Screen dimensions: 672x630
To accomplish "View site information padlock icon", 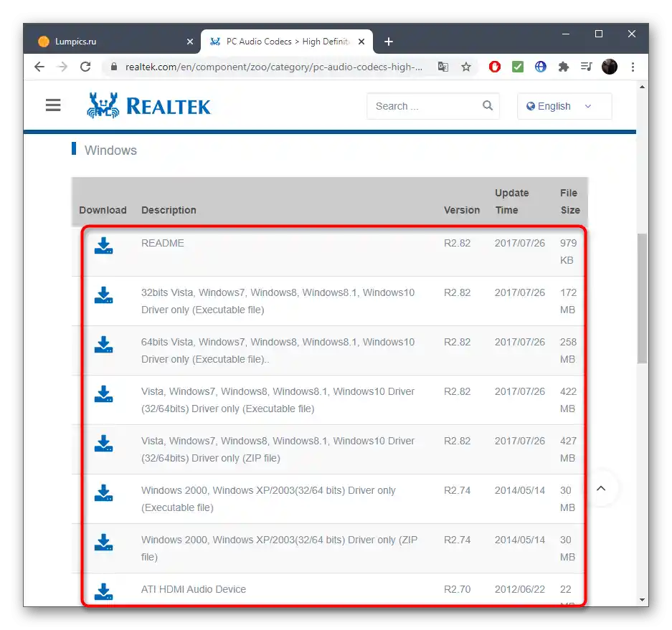I will pyautogui.click(x=113, y=67).
